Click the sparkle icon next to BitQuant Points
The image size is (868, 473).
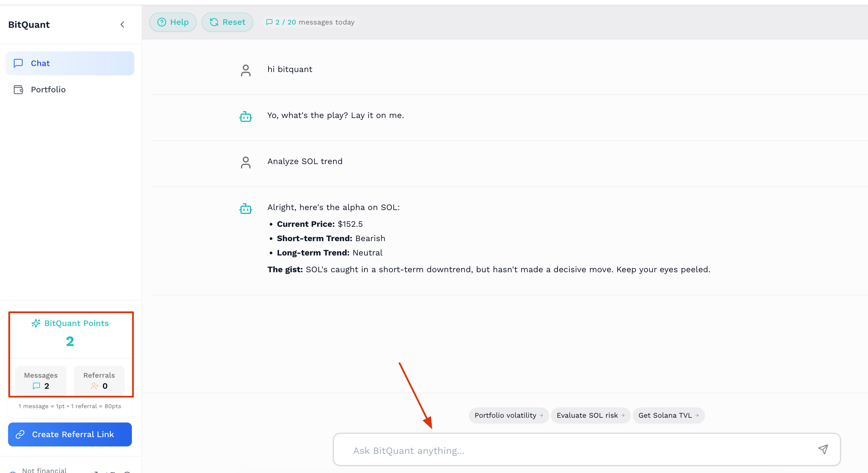(x=36, y=323)
